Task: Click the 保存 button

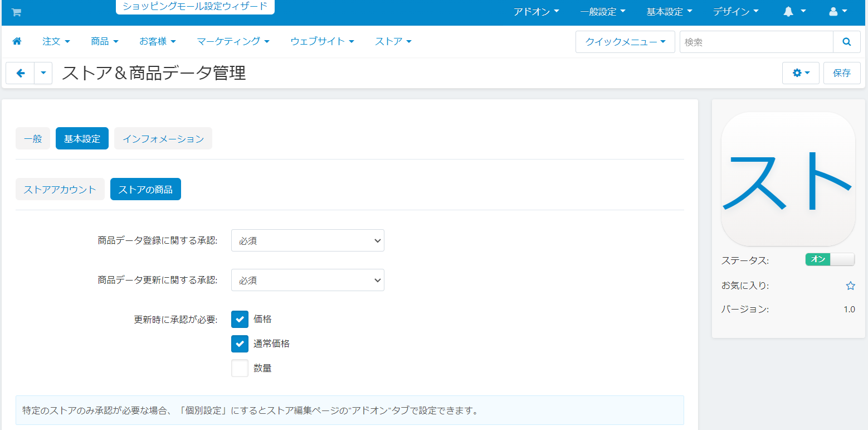Action: [841, 73]
